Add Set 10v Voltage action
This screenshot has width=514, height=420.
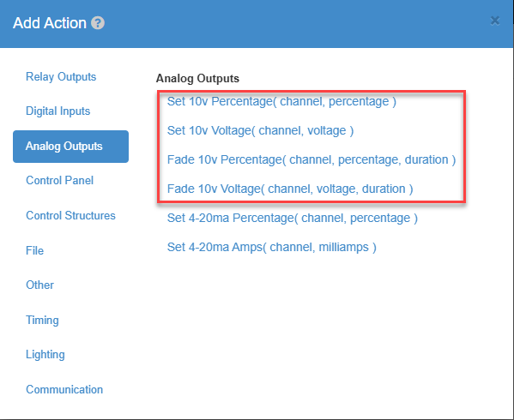coord(260,130)
